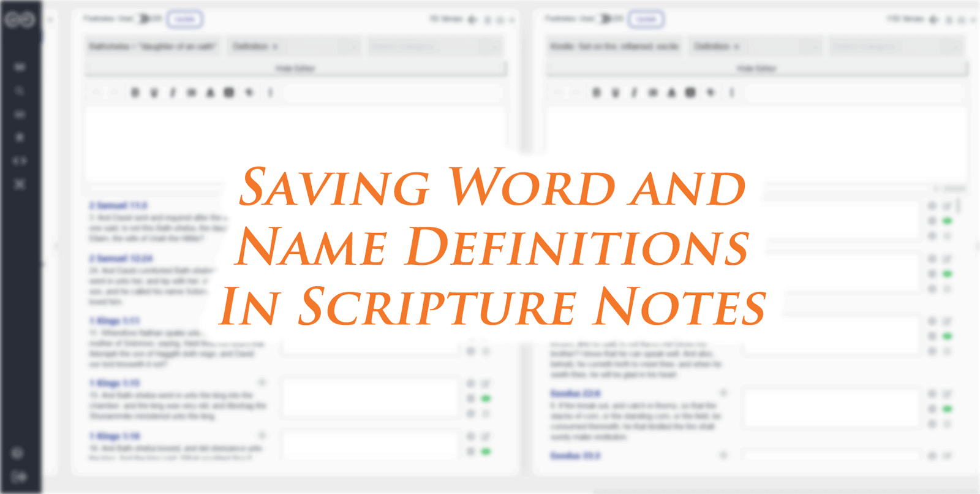Click Update button in right pane
Viewport: 980px width, 494px height.
[x=646, y=20]
